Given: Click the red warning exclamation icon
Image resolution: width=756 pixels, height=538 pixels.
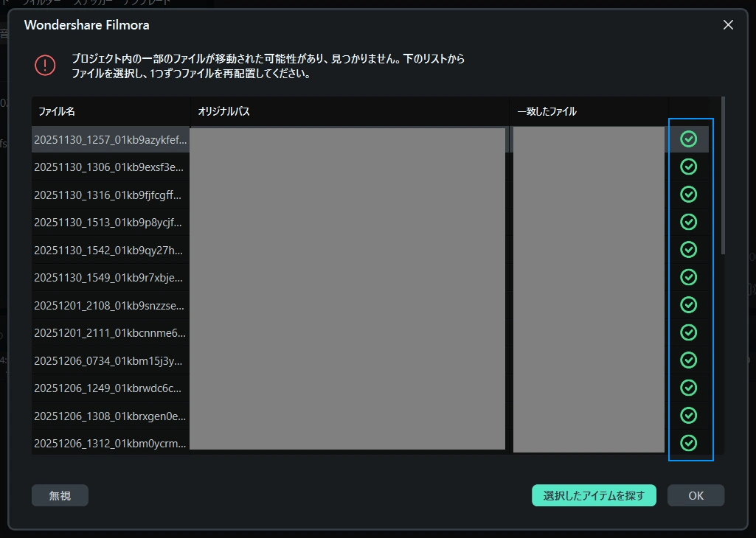Looking at the screenshot, I should pyautogui.click(x=45, y=65).
